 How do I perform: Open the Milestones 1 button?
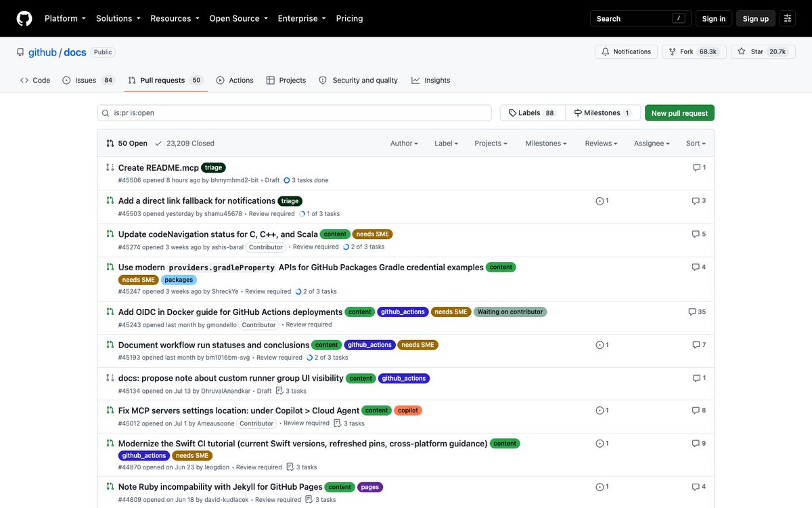coord(603,113)
